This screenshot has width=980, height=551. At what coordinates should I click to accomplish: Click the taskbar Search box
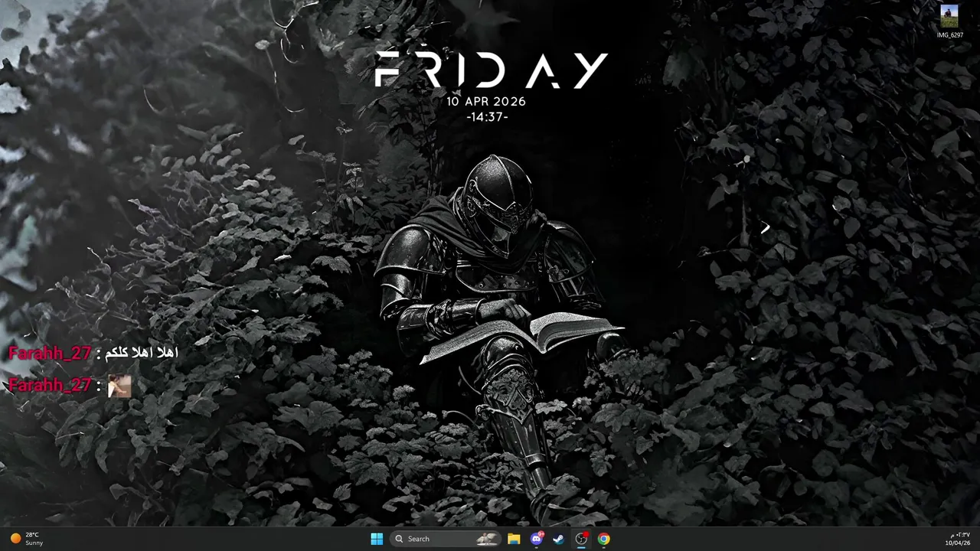(x=446, y=539)
